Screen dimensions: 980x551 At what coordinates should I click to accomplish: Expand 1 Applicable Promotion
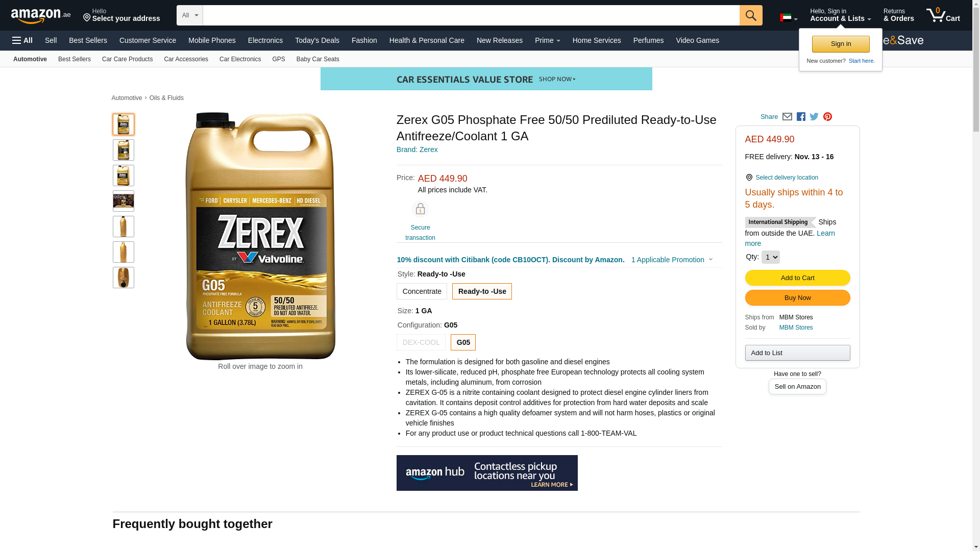point(672,260)
